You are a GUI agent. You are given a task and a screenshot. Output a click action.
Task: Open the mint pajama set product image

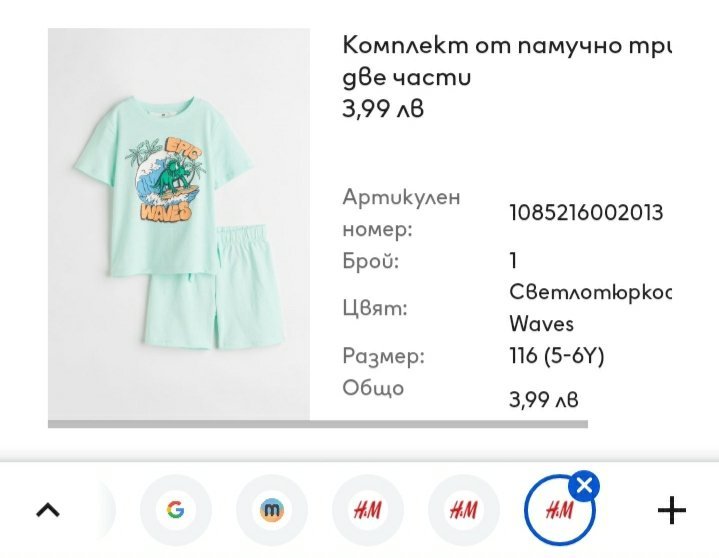pos(179,224)
